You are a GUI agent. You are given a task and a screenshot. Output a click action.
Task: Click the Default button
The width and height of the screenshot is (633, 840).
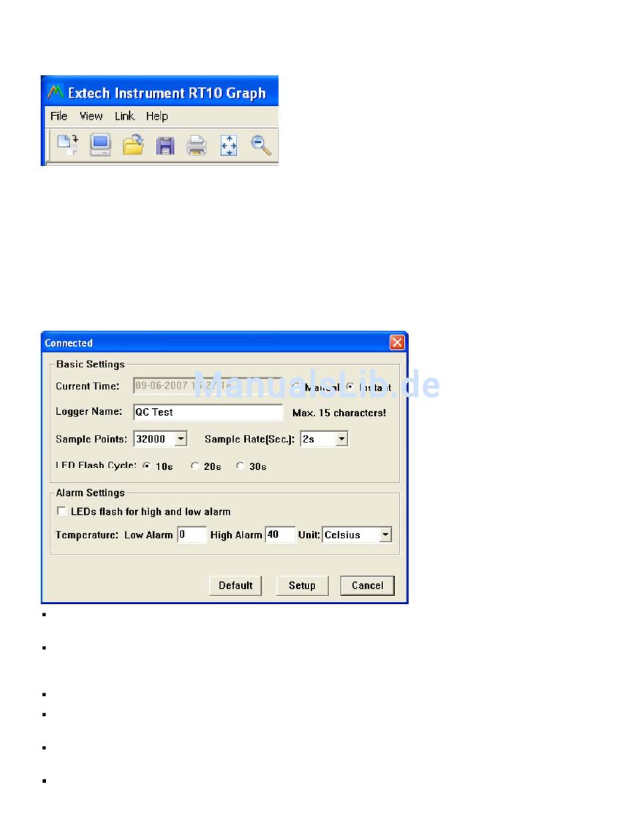point(236,585)
